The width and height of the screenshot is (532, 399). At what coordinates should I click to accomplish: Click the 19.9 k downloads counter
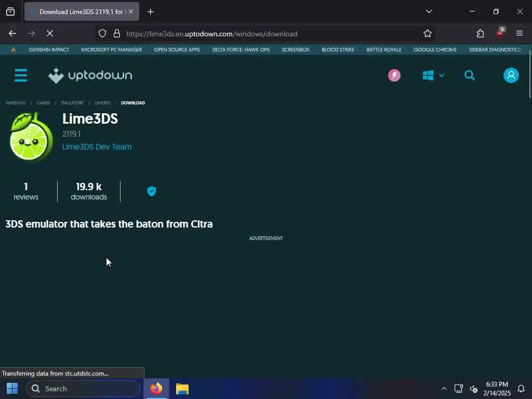(x=89, y=191)
